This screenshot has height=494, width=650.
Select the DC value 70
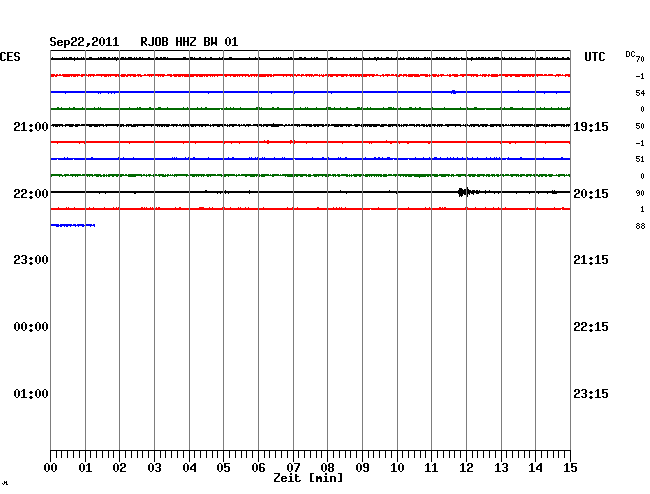coord(640,59)
